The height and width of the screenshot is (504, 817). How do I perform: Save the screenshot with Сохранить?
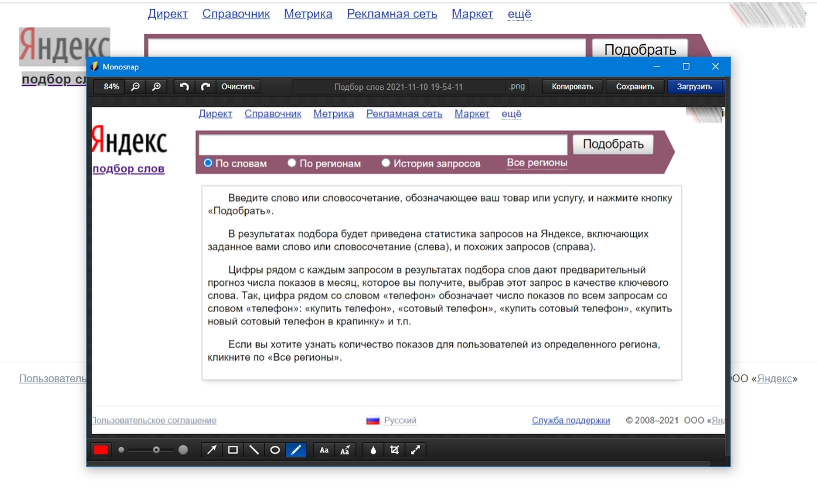634,86
